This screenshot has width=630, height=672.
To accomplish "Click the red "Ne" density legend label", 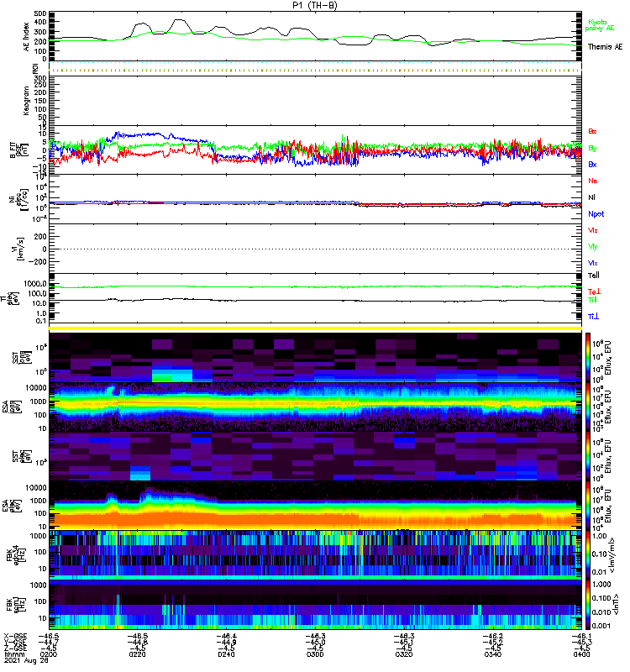I will click(x=593, y=181).
